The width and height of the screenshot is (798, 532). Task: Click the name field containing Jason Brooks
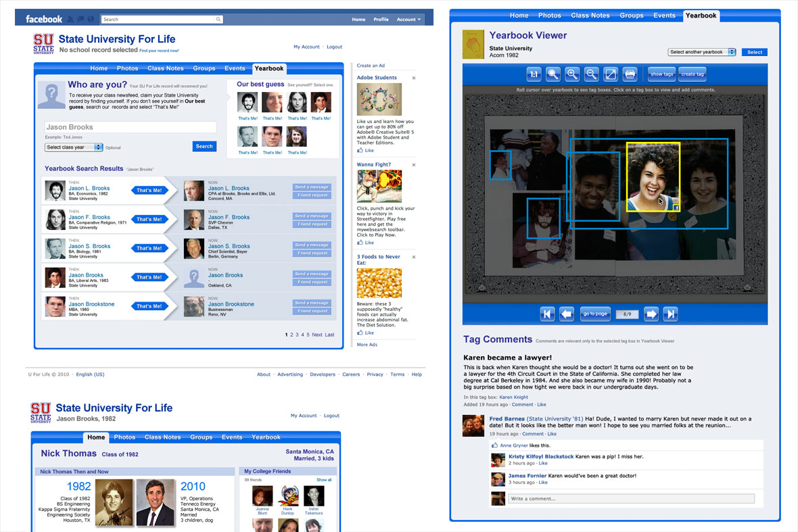point(131,127)
